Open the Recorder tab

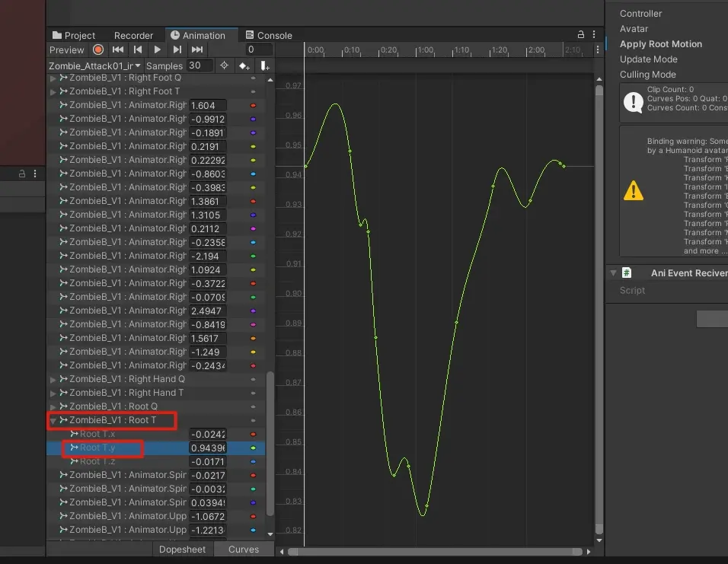pyautogui.click(x=133, y=35)
